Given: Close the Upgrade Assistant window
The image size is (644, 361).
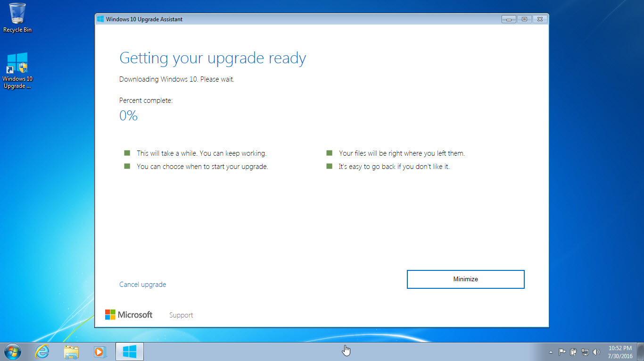Looking at the screenshot, I should pyautogui.click(x=540, y=19).
